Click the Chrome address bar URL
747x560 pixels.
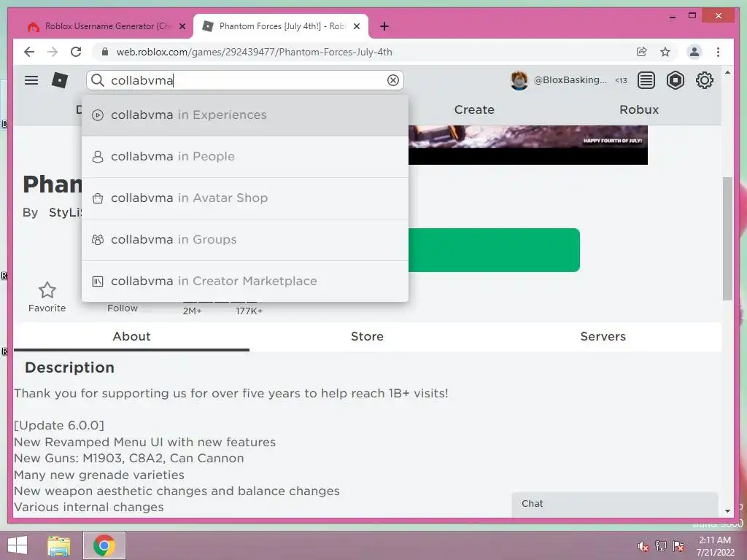[x=255, y=52]
